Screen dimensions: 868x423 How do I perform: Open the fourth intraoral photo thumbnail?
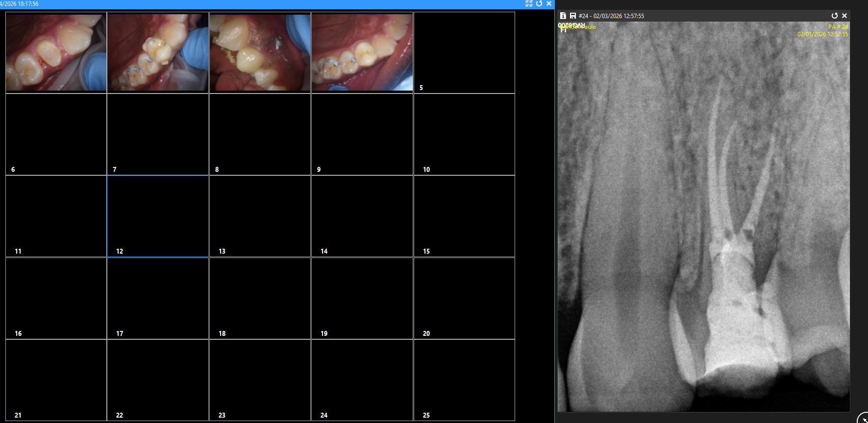[x=362, y=52]
